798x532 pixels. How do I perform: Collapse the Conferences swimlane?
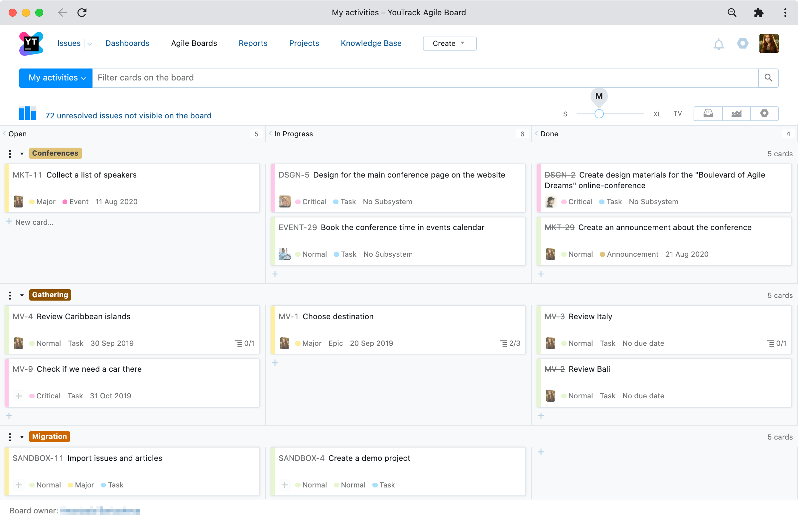coord(22,153)
